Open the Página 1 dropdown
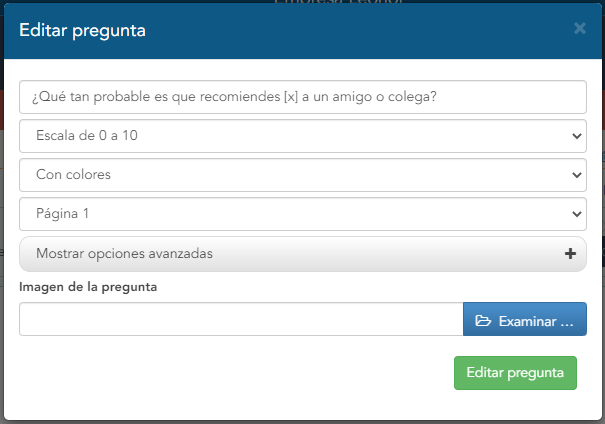 303,214
